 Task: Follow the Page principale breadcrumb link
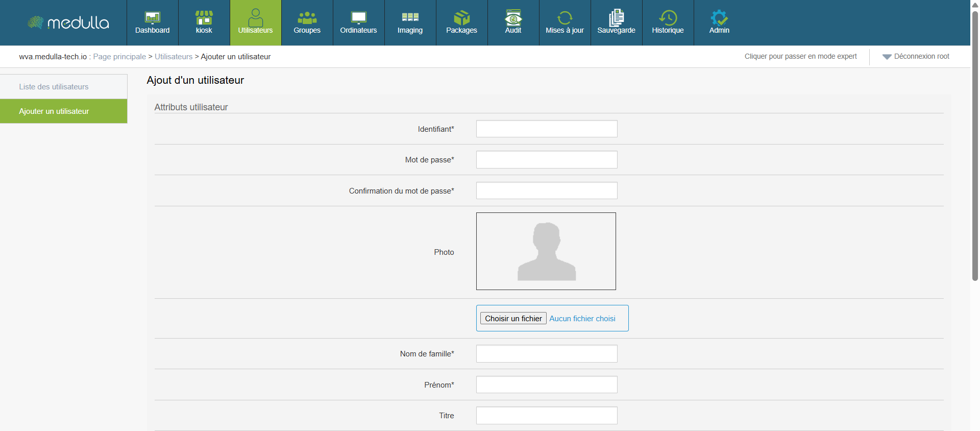click(119, 57)
